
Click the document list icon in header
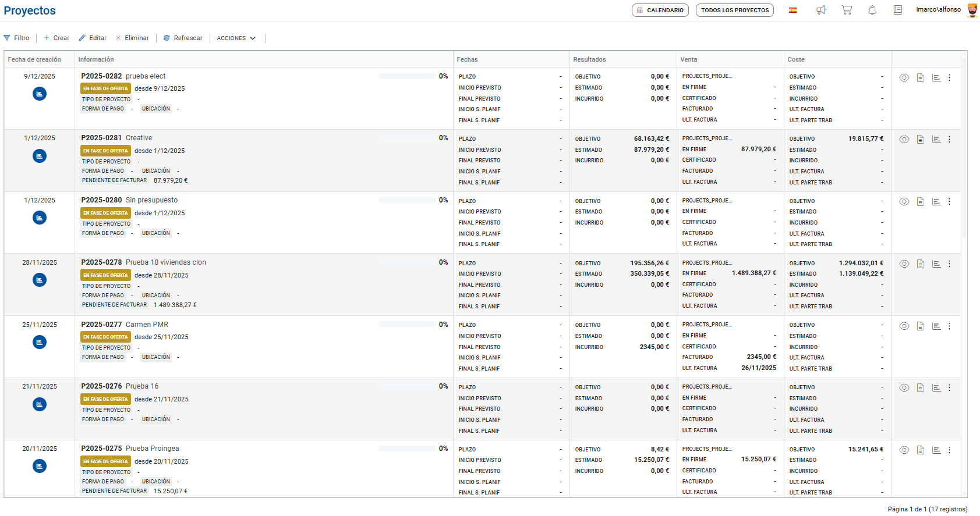click(898, 10)
